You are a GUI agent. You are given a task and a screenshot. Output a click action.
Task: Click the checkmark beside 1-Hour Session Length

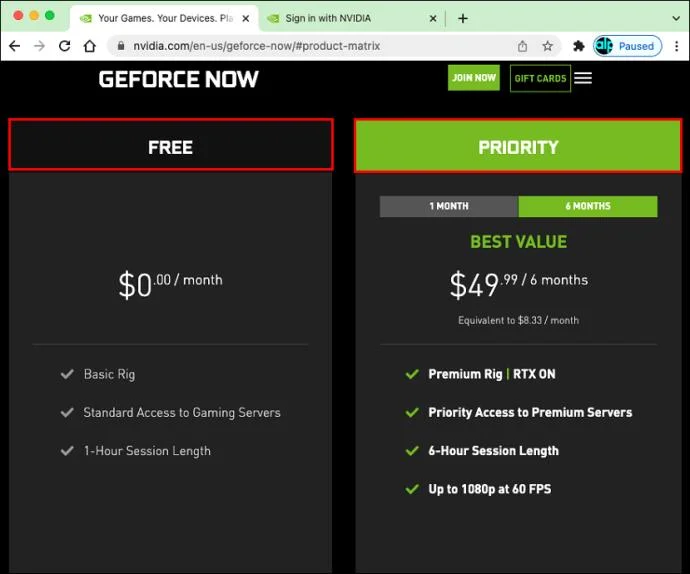67,451
